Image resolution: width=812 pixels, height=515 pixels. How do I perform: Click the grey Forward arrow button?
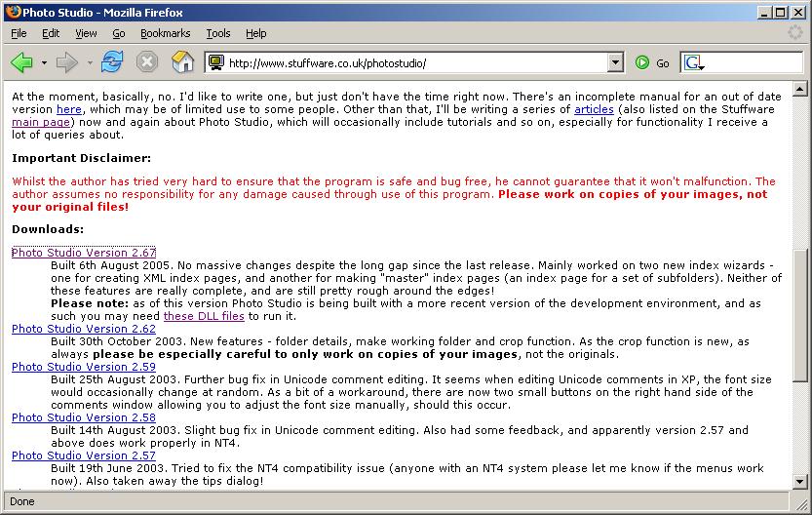(x=67, y=63)
